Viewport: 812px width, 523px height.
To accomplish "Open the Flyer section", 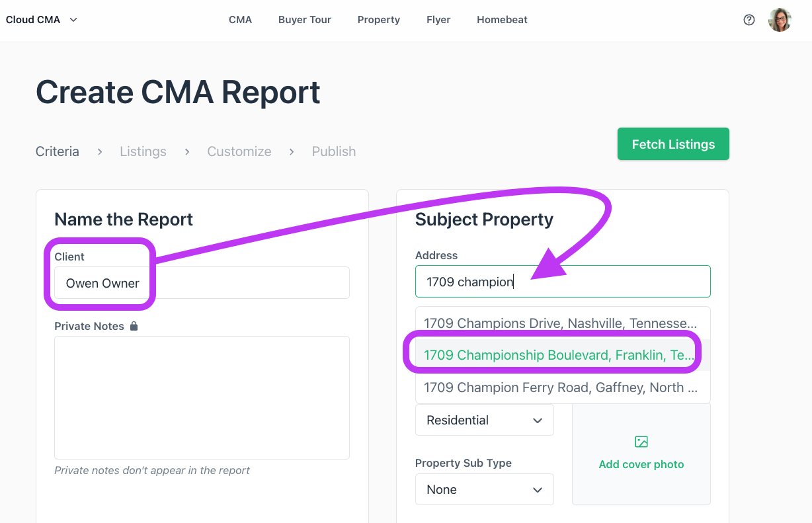I will [438, 20].
